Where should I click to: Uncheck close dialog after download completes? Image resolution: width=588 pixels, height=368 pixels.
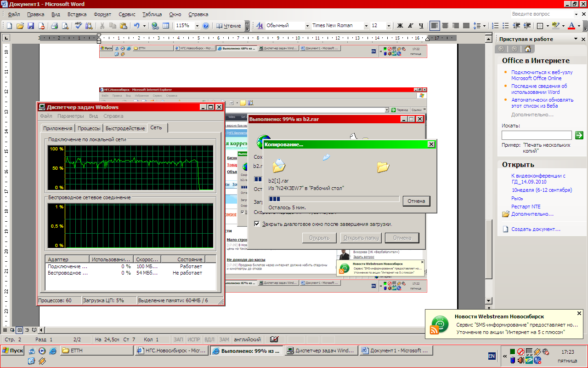257,224
